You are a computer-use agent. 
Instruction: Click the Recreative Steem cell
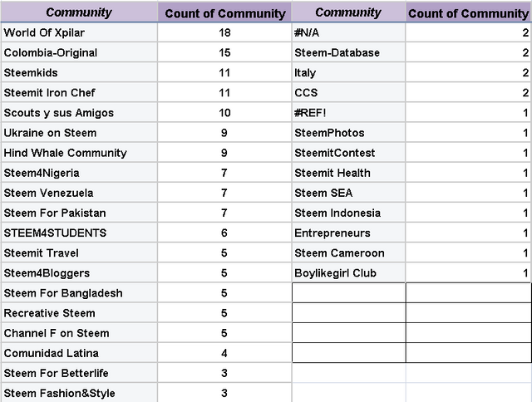coord(79,312)
